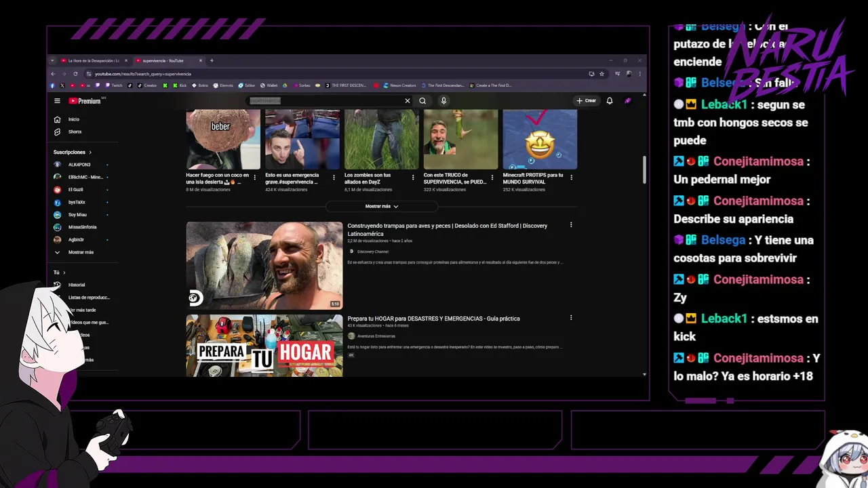The height and width of the screenshot is (488, 868).
Task: Open the Botrix bookmark
Action: [200, 85]
